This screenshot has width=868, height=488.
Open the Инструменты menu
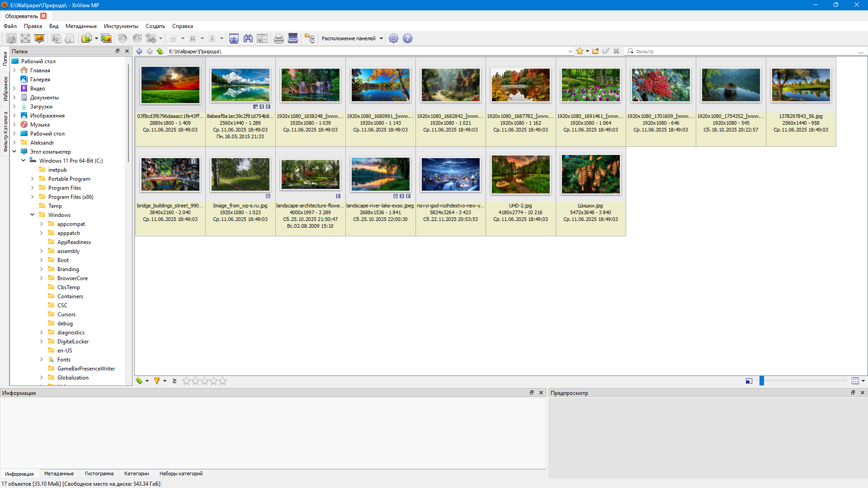pos(121,26)
